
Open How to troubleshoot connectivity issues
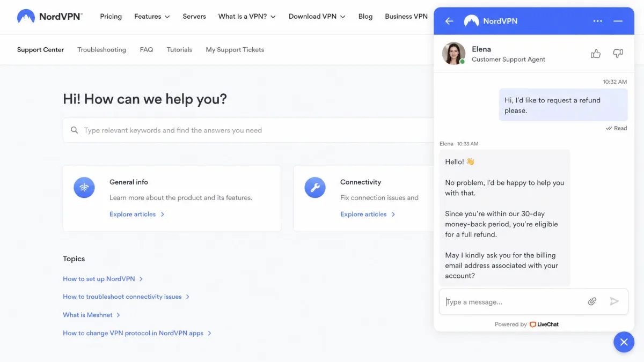126,297
